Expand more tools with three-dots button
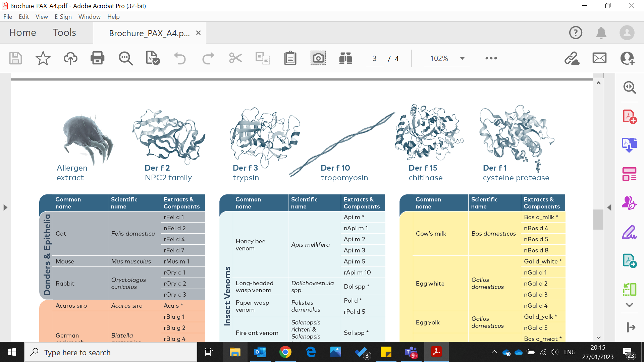Image resolution: width=644 pixels, height=362 pixels. 491,58
